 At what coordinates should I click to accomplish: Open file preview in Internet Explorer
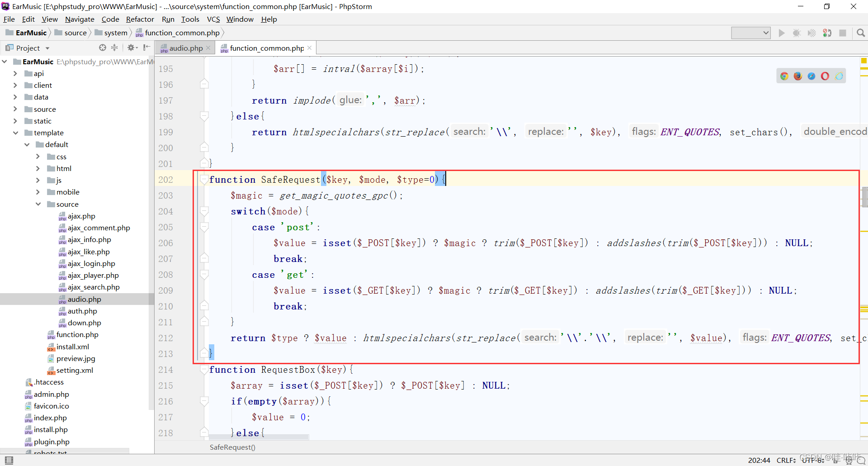[x=839, y=76]
